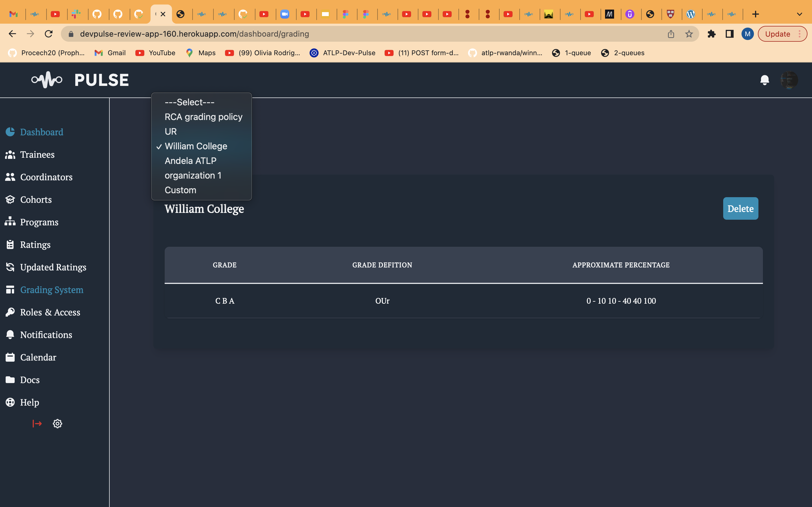Screen dimensions: 812x507
Task: Open the notifications bell
Action: coord(764,80)
